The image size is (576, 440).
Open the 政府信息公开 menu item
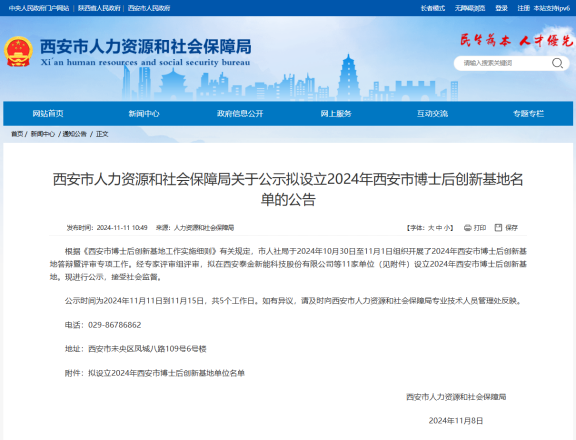(x=240, y=113)
